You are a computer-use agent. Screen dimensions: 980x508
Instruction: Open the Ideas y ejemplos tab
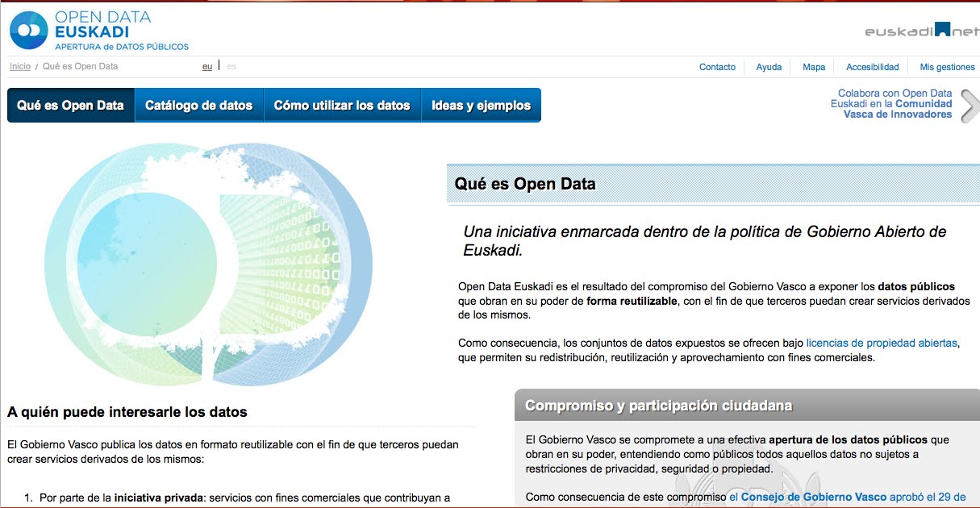click(481, 106)
